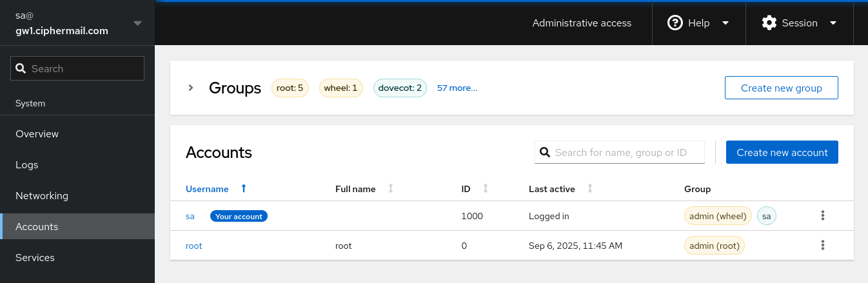This screenshot has width=868, height=283.
Task: Open the Help dropdown caret
Action: pyautogui.click(x=725, y=23)
